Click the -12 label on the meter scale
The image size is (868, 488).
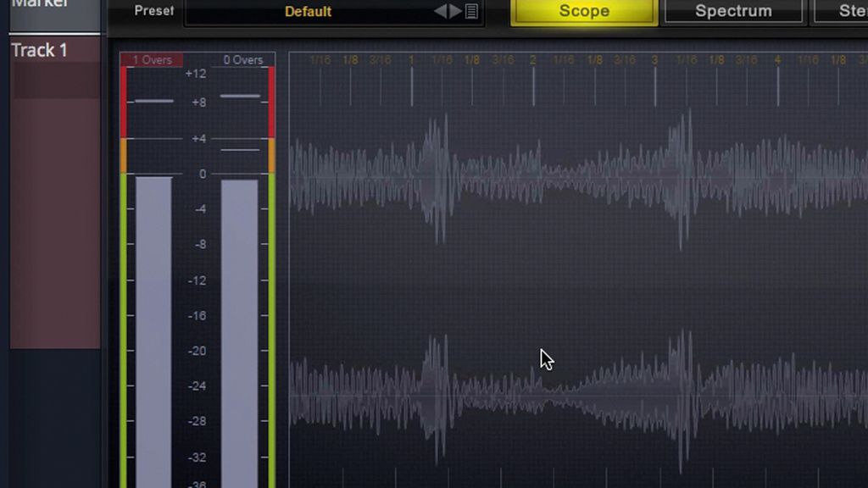[x=195, y=282]
